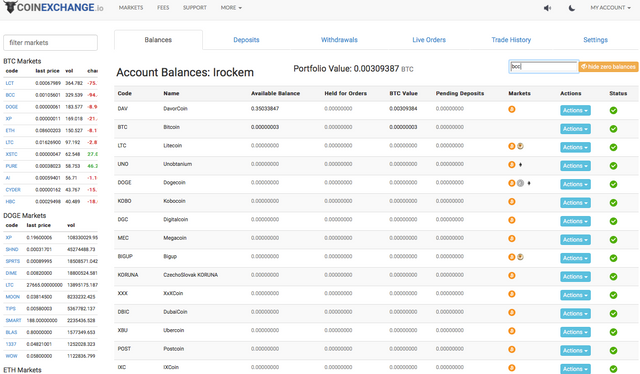
Task: Sort table by Available Balance header
Action: coord(276,94)
